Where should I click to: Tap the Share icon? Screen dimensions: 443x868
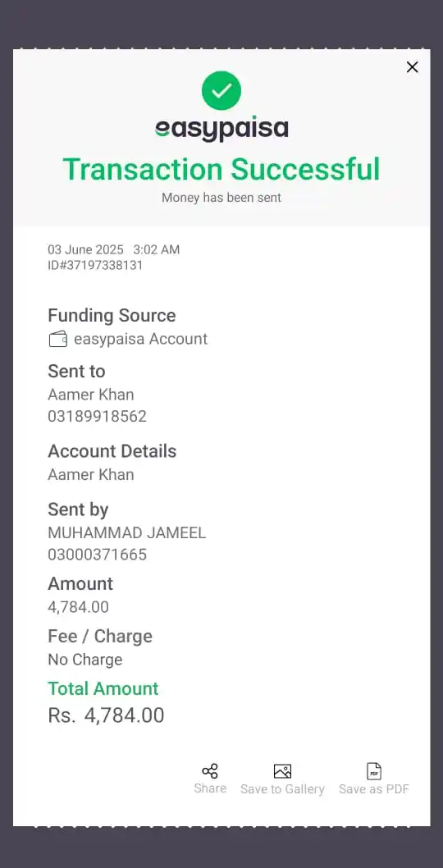coord(210,770)
